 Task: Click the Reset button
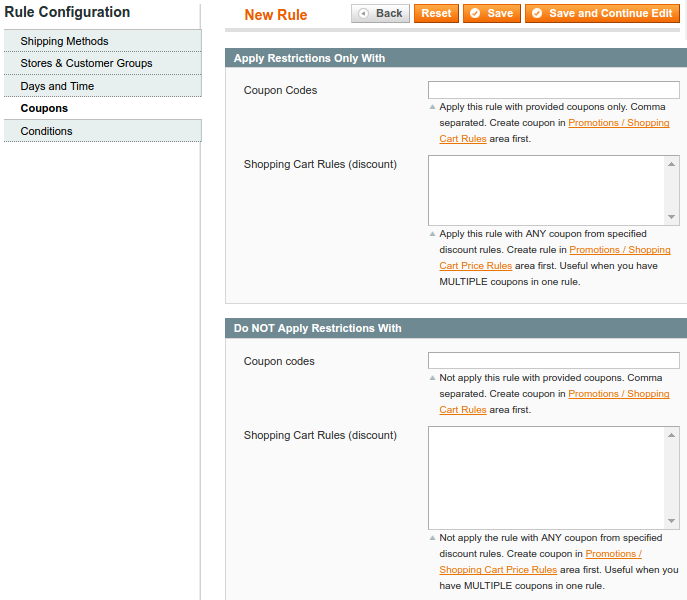[436, 13]
